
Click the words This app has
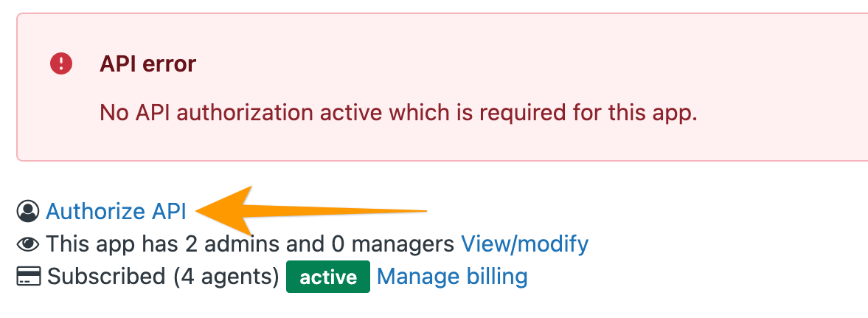coord(112,243)
